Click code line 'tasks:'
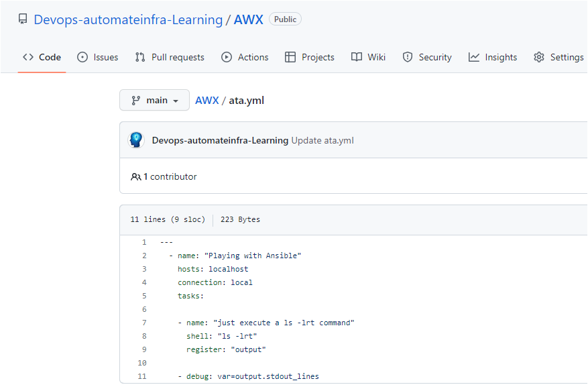 point(190,296)
